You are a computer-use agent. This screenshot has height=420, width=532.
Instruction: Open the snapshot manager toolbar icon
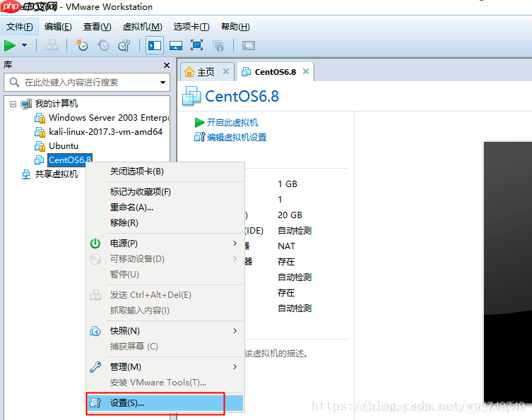point(124,45)
